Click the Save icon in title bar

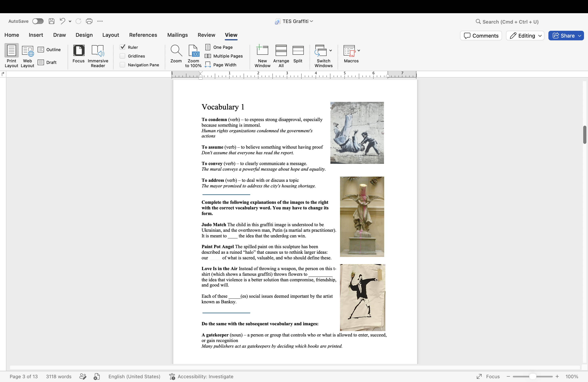(x=51, y=21)
